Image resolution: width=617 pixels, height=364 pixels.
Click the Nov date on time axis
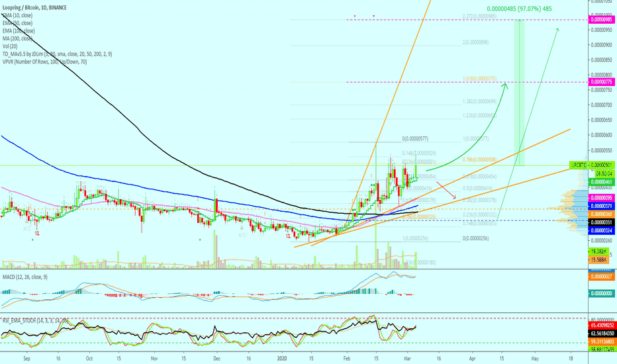[154, 359]
